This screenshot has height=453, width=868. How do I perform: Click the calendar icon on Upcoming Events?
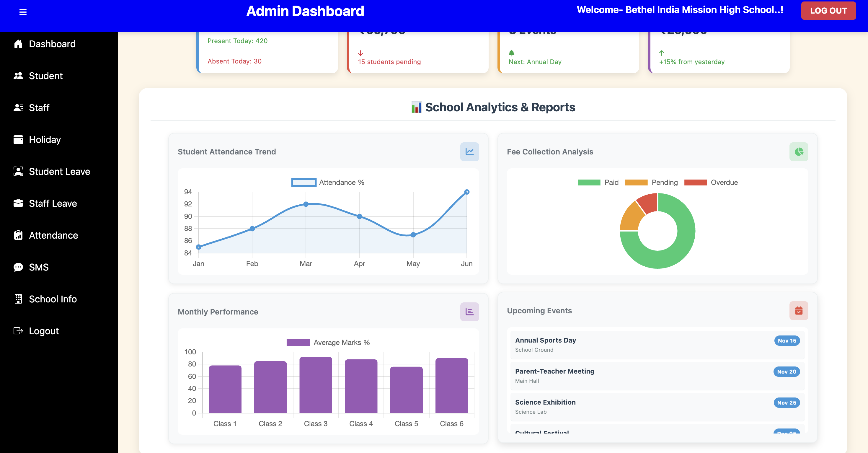click(x=799, y=310)
